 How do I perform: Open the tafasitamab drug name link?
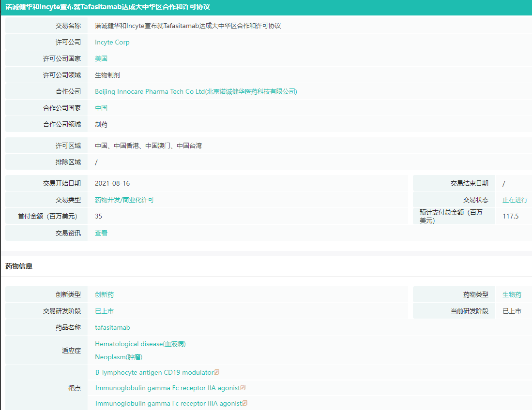(112, 327)
